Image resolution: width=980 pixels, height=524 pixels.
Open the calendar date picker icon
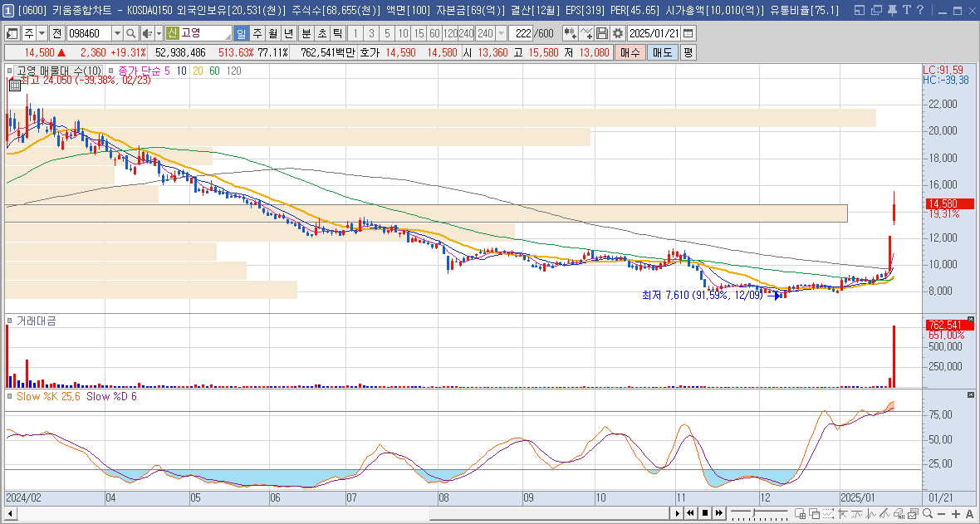tap(688, 33)
